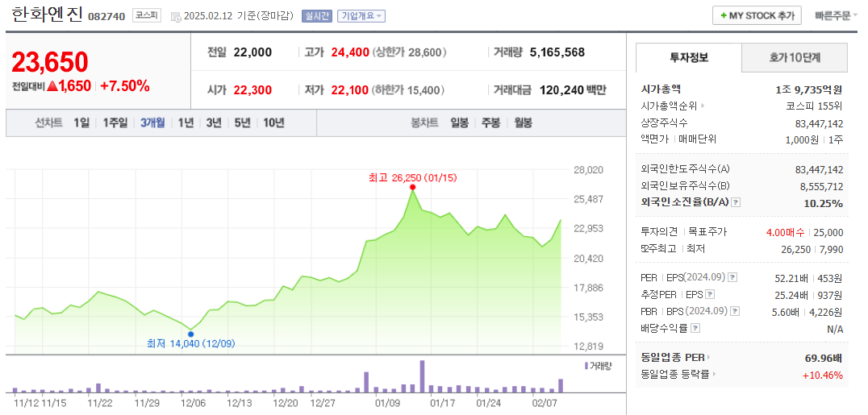The width and height of the screenshot is (868, 415).
Task: Click the 고가 value 24,400
Action: click(x=350, y=52)
